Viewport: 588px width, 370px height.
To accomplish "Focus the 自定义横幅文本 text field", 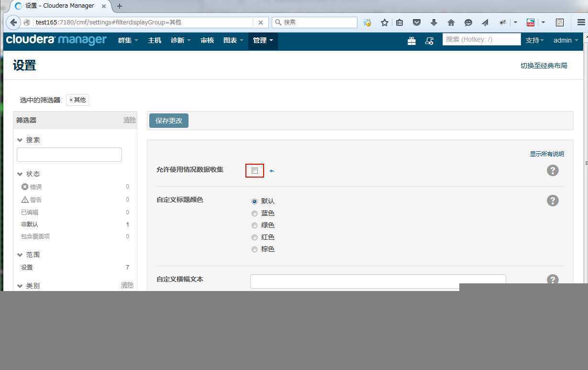I will 378,281.
